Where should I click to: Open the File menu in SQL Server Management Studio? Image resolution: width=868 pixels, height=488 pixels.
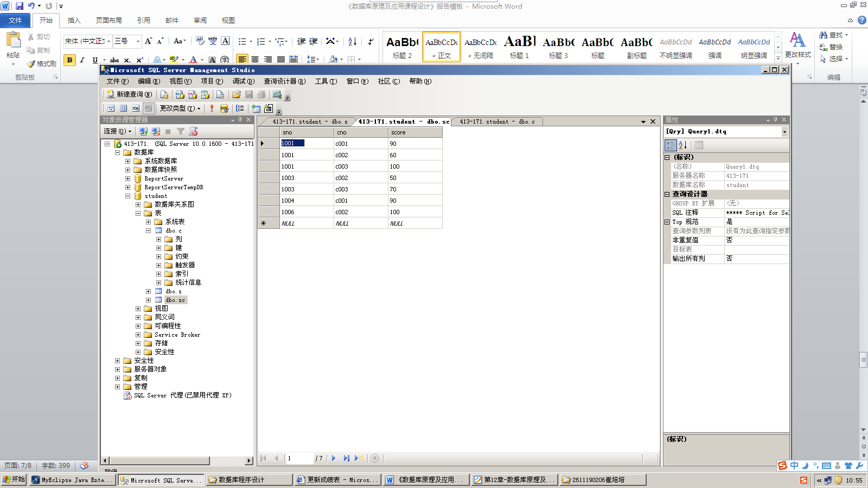click(118, 81)
